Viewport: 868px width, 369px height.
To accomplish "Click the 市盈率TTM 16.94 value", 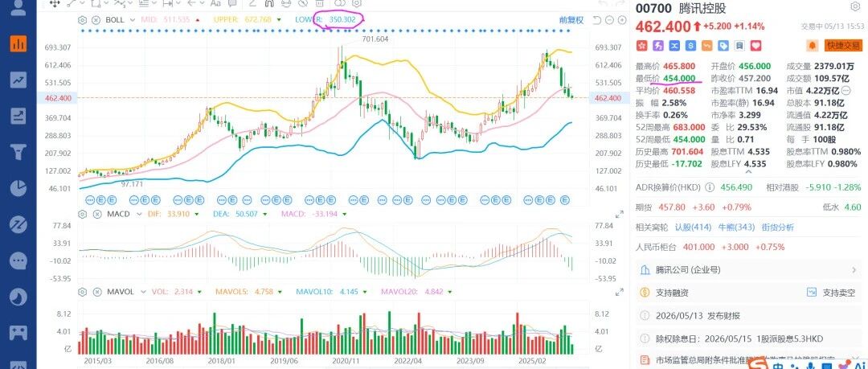I will (766, 91).
